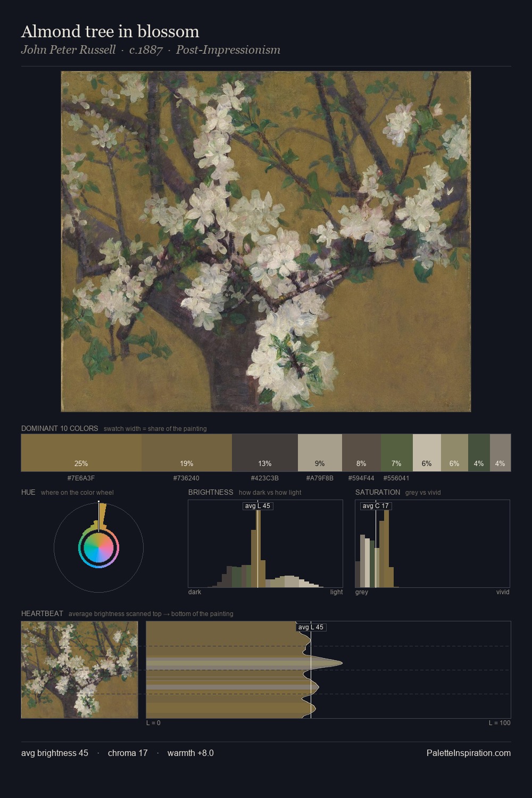Click the small Heartbeat painting thumbnail
Screen dimensions: 532x798
(x=80, y=670)
